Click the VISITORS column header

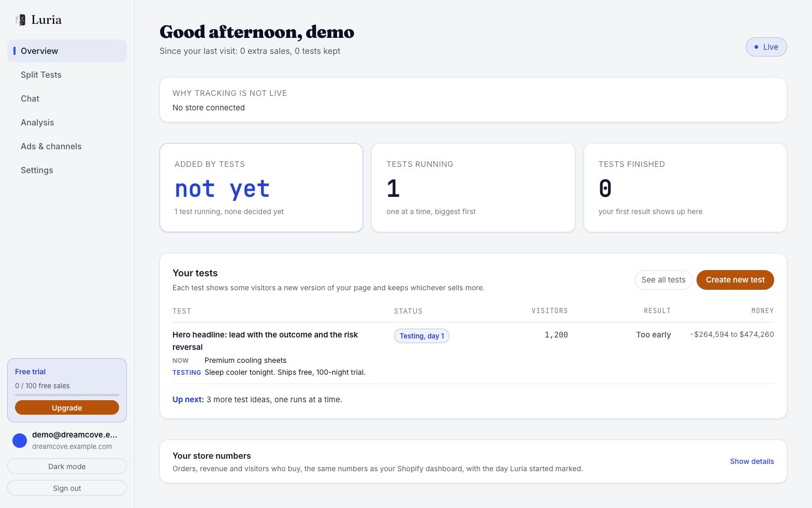tap(549, 311)
